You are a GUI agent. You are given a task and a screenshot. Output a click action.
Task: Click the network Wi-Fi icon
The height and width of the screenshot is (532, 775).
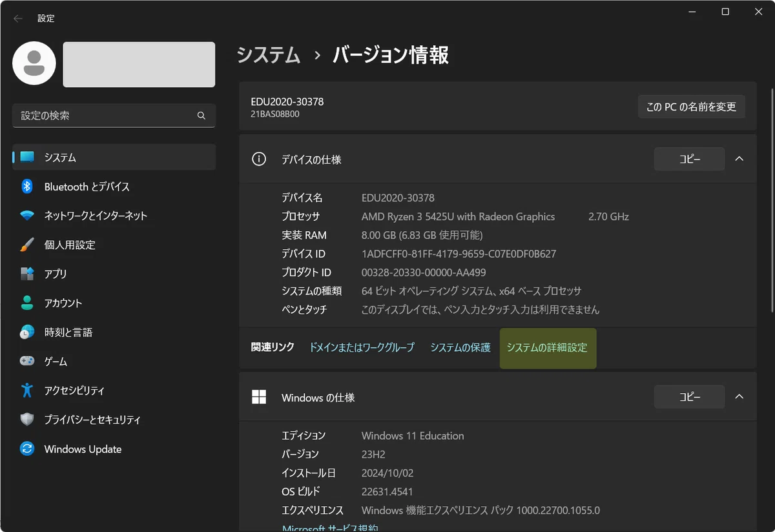click(27, 216)
